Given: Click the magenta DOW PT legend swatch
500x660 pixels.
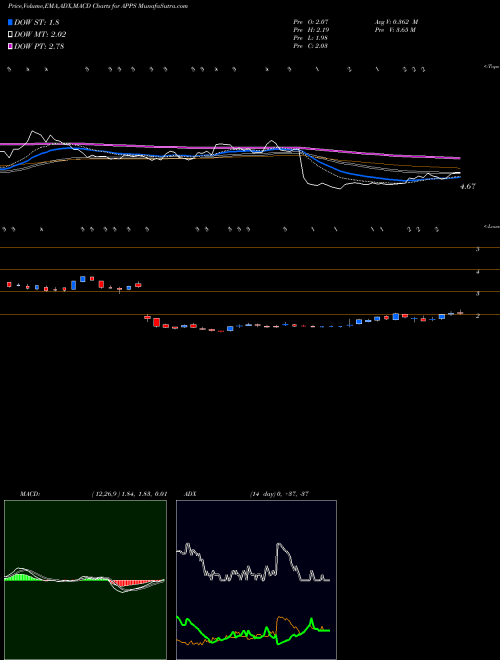Looking at the screenshot, I should (11, 46).
